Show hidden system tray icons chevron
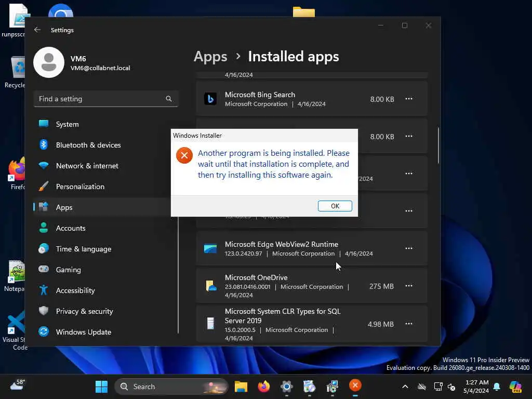This screenshot has width=532, height=399. (405, 387)
